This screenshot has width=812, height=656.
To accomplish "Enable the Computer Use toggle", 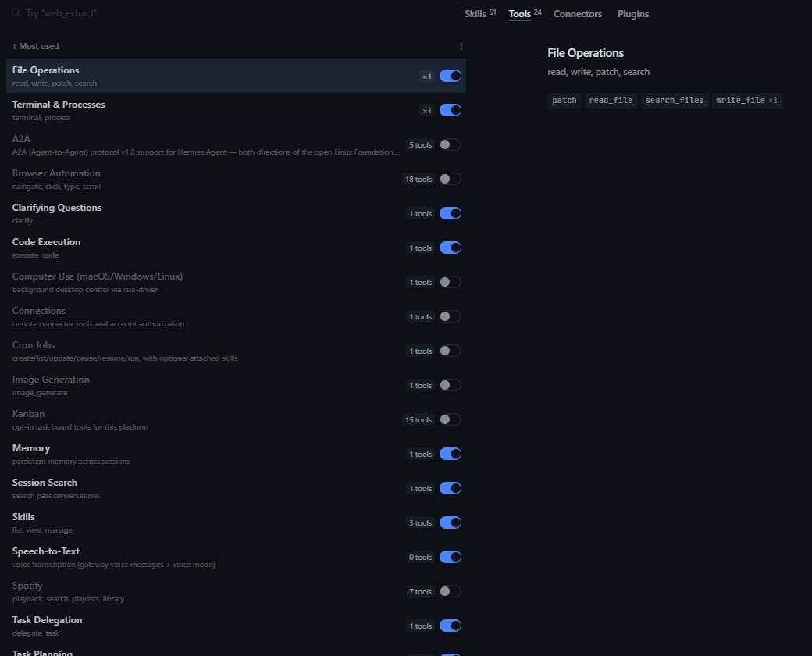I will tap(450, 282).
